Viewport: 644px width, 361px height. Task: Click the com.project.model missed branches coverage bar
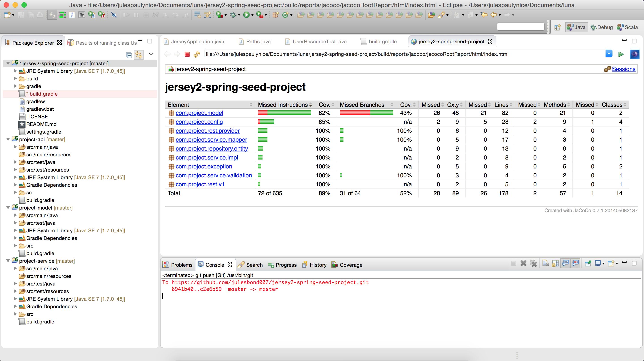tap(366, 113)
